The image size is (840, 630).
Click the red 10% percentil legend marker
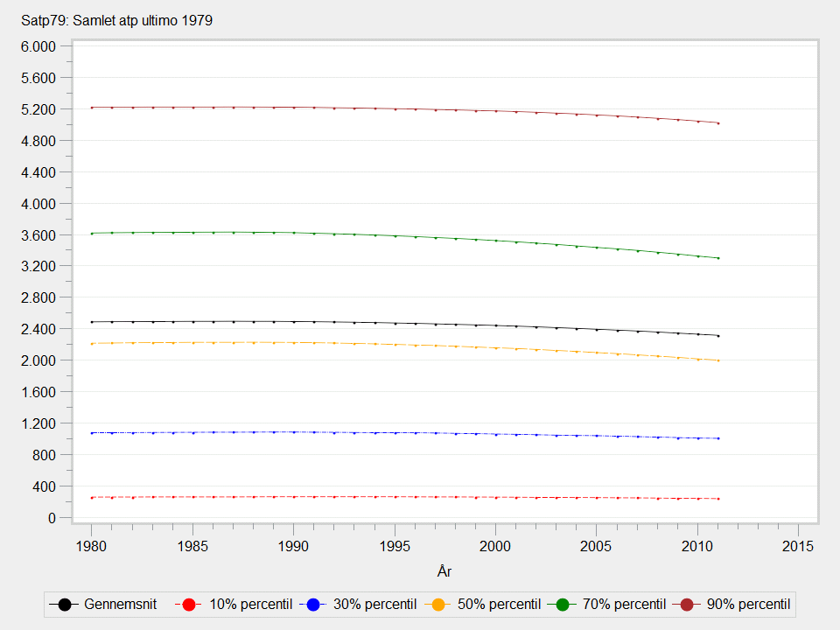click(190, 605)
